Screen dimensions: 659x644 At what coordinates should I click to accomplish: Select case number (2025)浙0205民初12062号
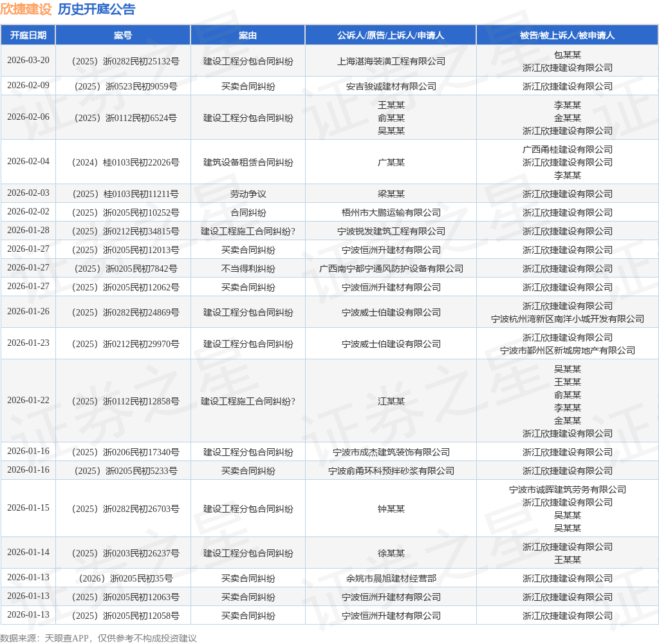tap(125, 287)
